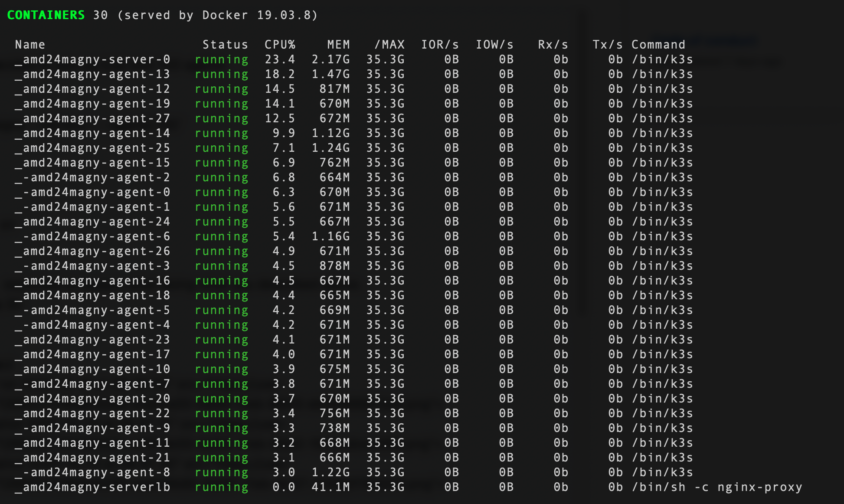Select the _-amd24magny-agent-5 container name
Screen dimensions: 844x504
93,310
